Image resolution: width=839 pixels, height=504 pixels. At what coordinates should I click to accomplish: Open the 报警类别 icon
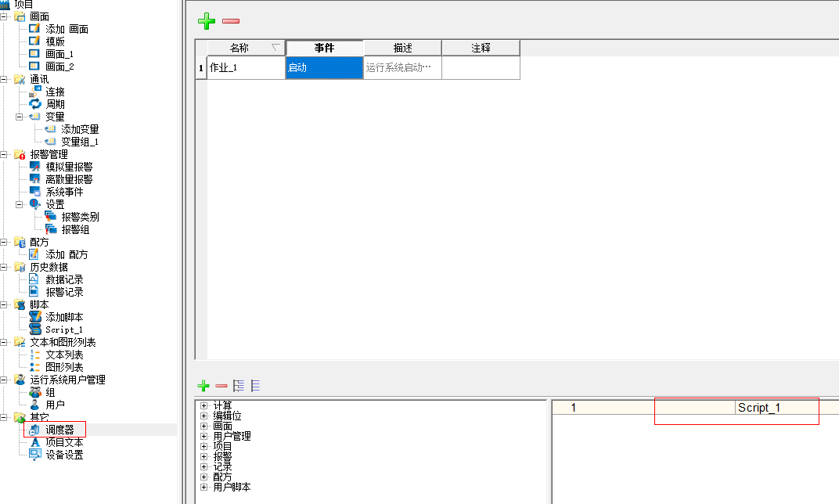pos(51,216)
